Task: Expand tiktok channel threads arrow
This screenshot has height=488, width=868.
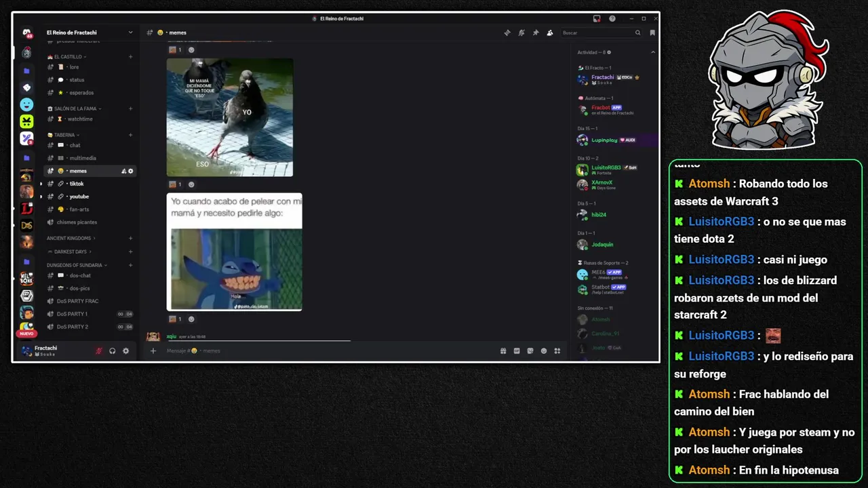Action: [41, 184]
